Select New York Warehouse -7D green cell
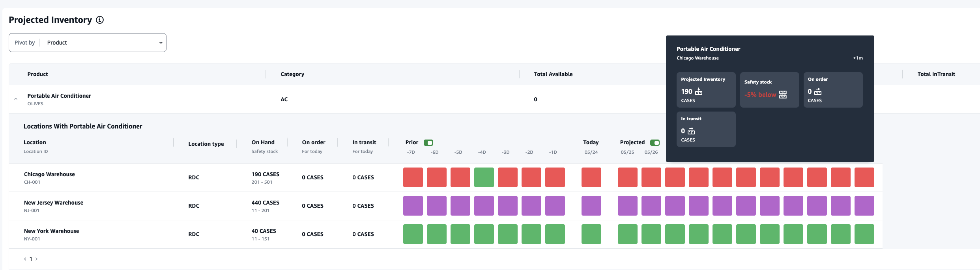 (x=413, y=234)
